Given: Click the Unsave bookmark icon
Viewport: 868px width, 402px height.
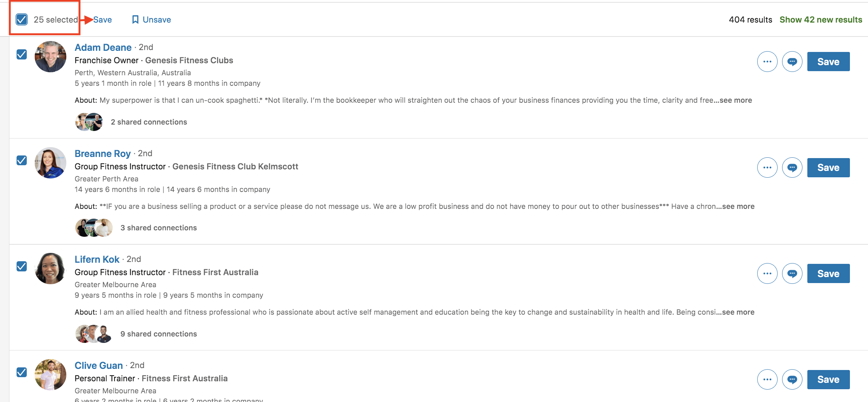Looking at the screenshot, I should tap(135, 20).
